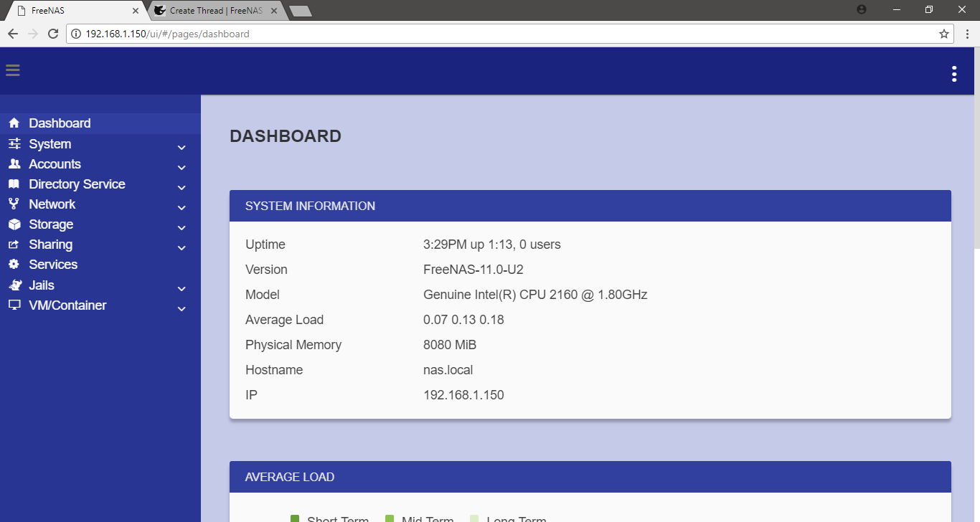This screenshot has height=522, width=980.
Task: Switch to the FreeNAS browser tab
Action: (75, 11)
